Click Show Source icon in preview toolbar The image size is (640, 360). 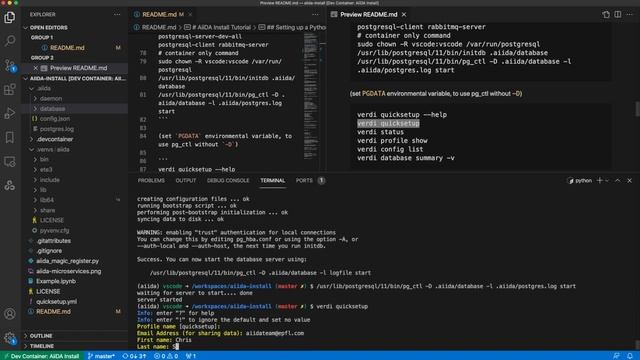(606, 14)
